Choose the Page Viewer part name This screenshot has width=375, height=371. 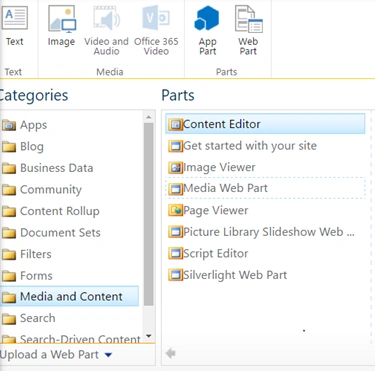(216, 210)
